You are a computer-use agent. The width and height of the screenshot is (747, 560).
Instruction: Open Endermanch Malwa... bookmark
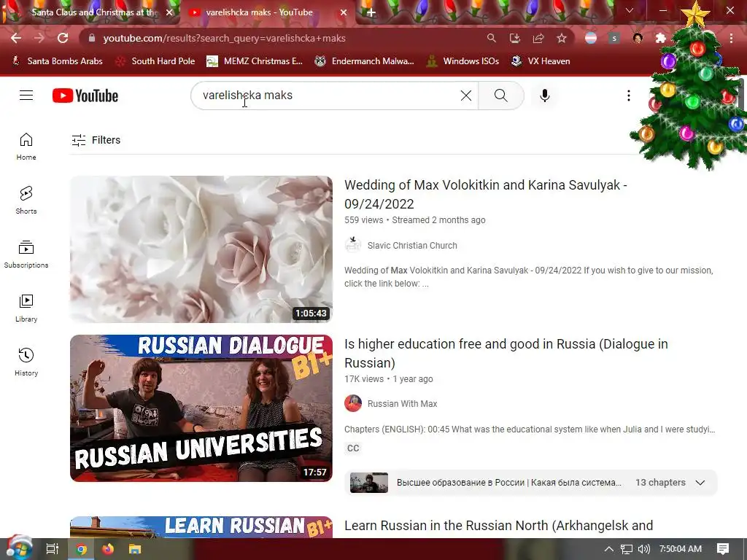pyautogui.click(x=365, y=61)
